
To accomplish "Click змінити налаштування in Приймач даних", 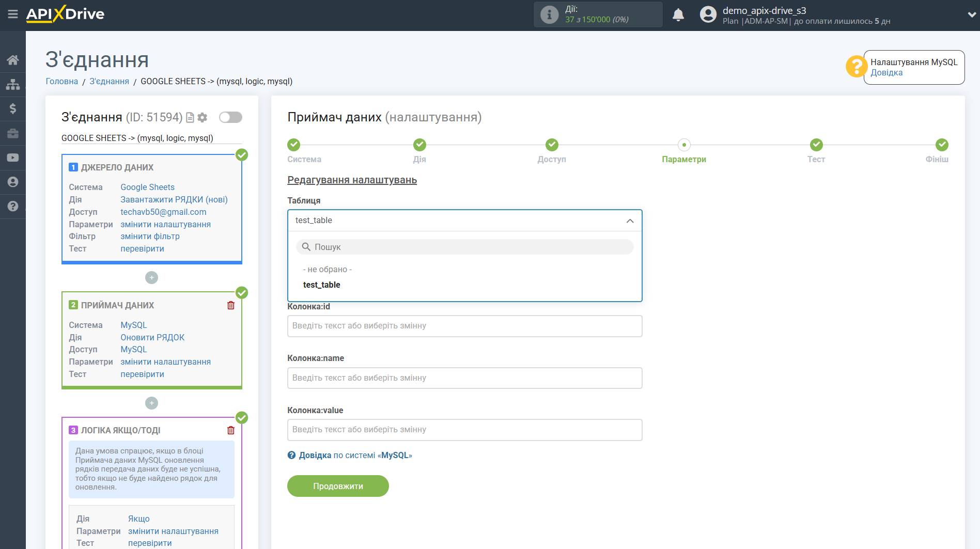I will click(x=165, y=362).
